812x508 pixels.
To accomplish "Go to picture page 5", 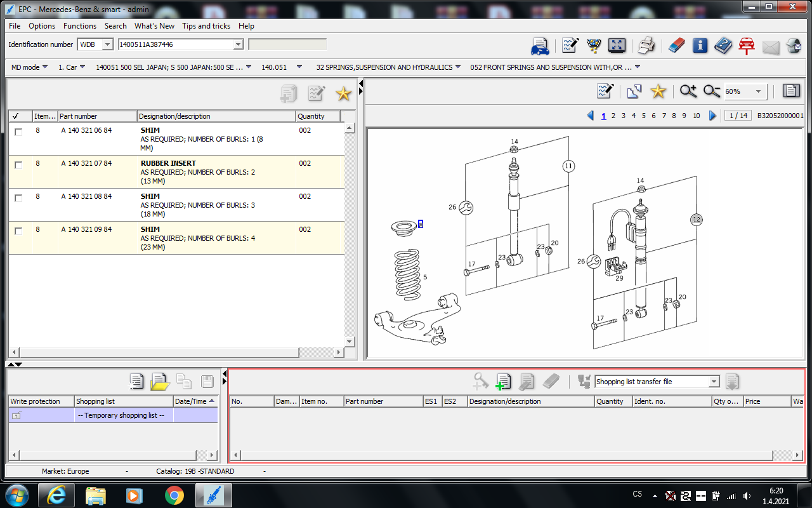I will point(643,116).
